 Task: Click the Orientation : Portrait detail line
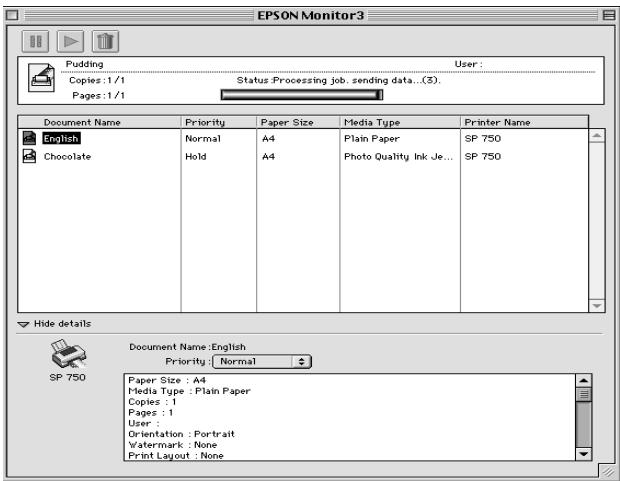tap(181, 434)
